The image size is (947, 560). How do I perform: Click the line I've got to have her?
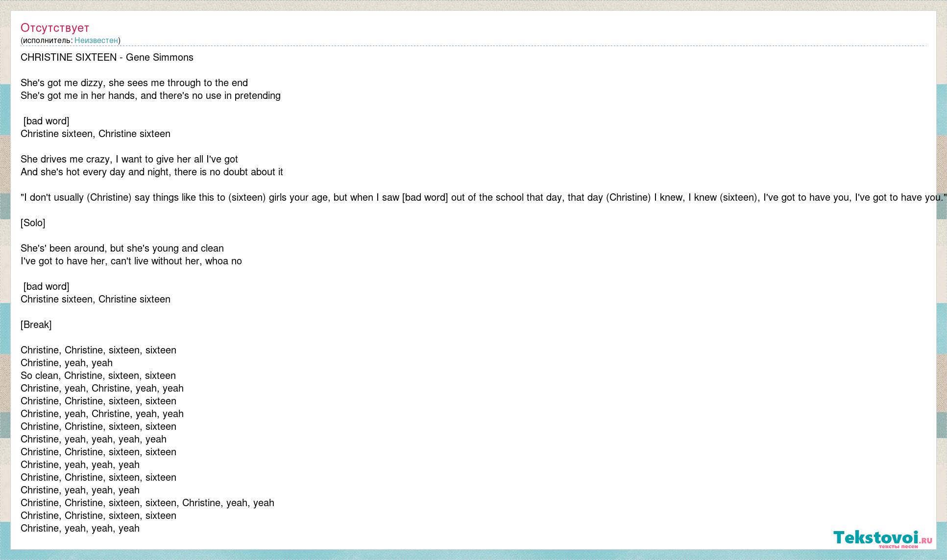[x=131, y=261]
